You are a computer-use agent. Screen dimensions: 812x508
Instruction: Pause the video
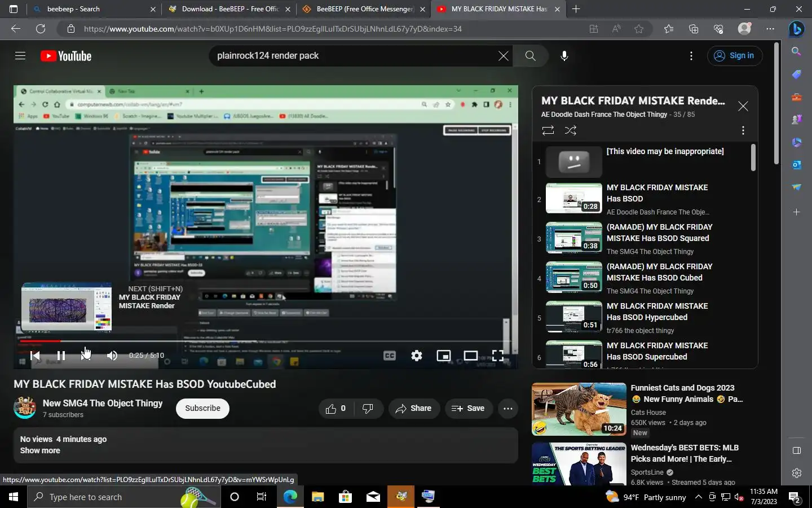point(61,356)
